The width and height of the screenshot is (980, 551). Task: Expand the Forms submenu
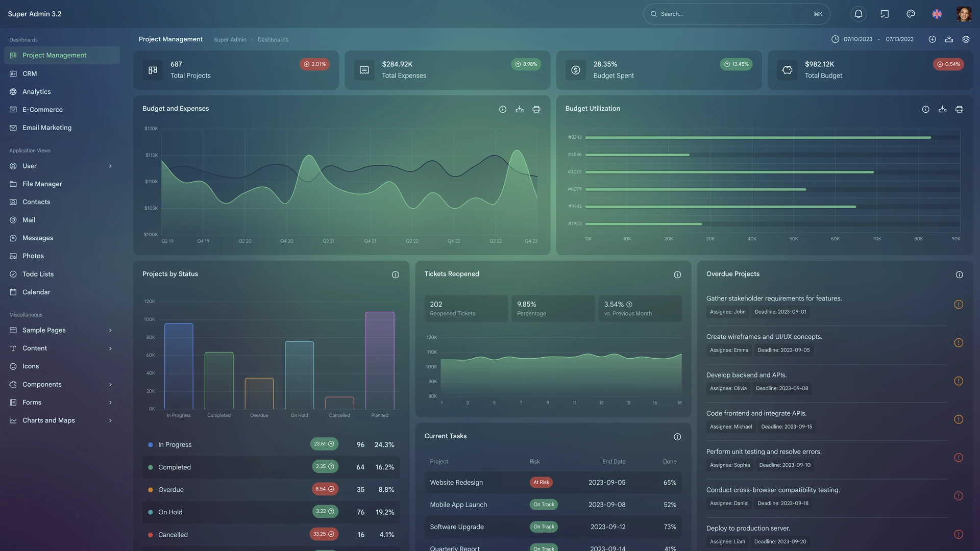click(110, 403)
